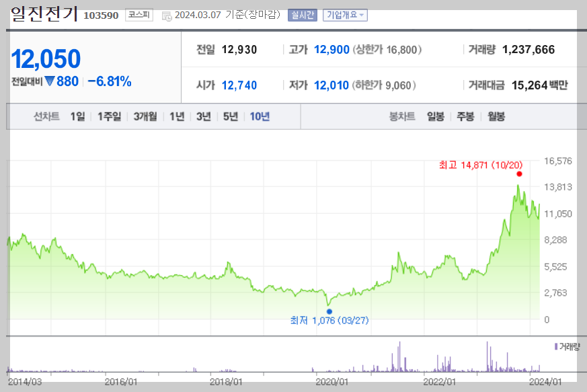The width and height of the screenshot is (587, 392).
Task: Click the 선차트 label
Action: click(x=46, y=116)
